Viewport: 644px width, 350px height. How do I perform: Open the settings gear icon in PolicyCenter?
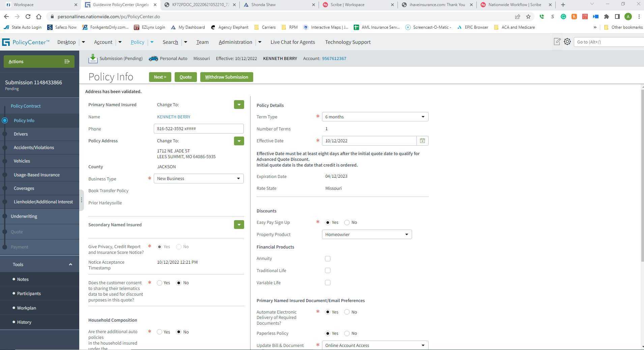click(x=567, y=41)
